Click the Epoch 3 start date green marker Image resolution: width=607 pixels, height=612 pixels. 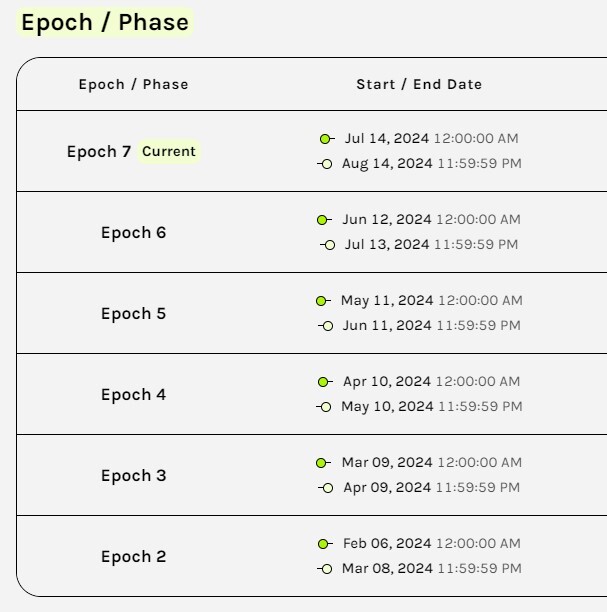coord(323,463)
